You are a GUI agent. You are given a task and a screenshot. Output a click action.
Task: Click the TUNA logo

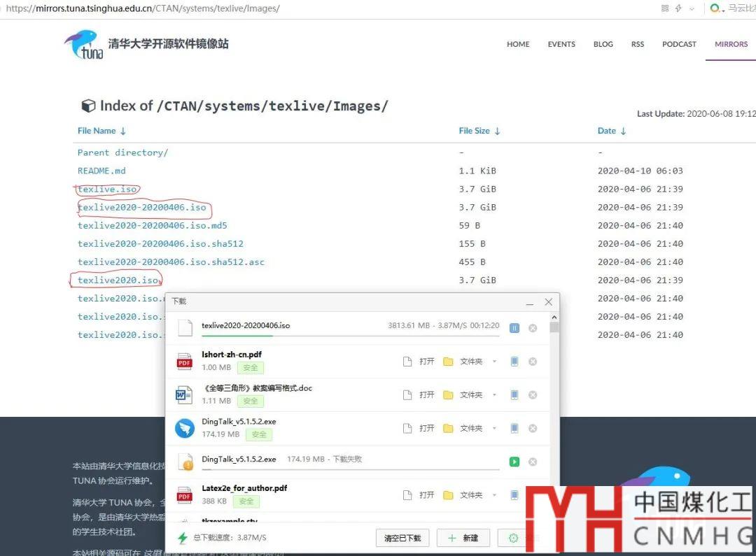pos(84,44)
